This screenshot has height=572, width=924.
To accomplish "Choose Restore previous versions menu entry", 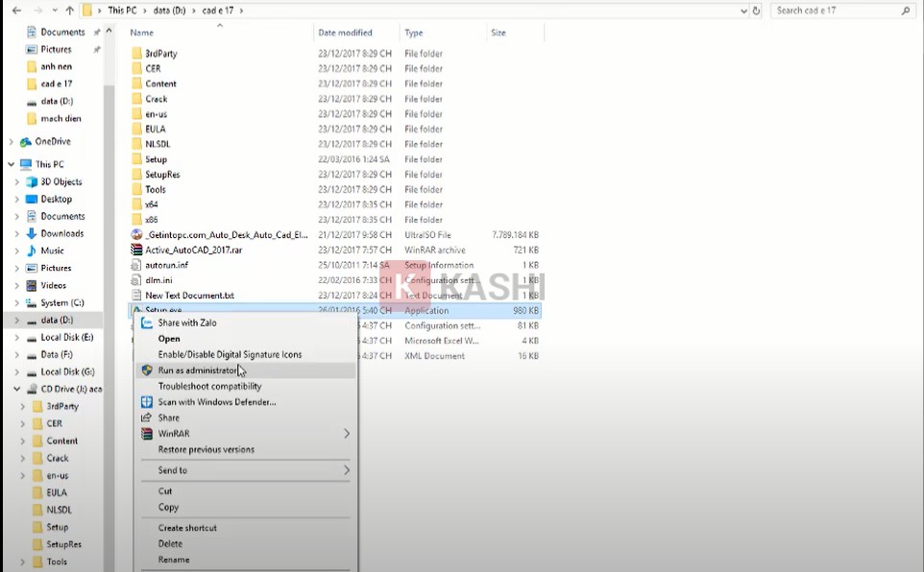I will point(206,449).
